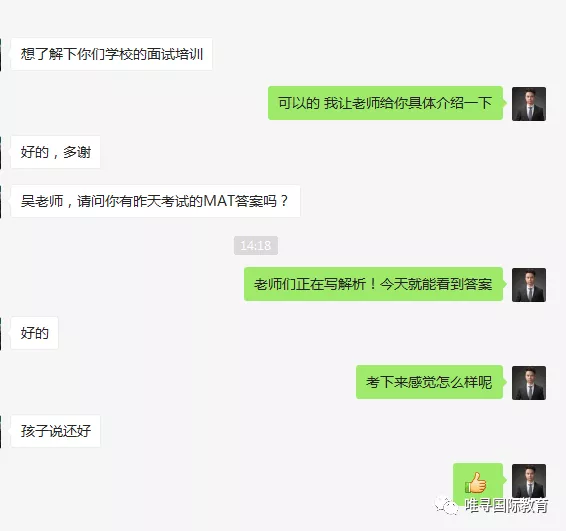This screenshot has height=531, width=566.
Task: Select green message '可以的 我让老师给你具体介绍一下'
Action: 386,103
